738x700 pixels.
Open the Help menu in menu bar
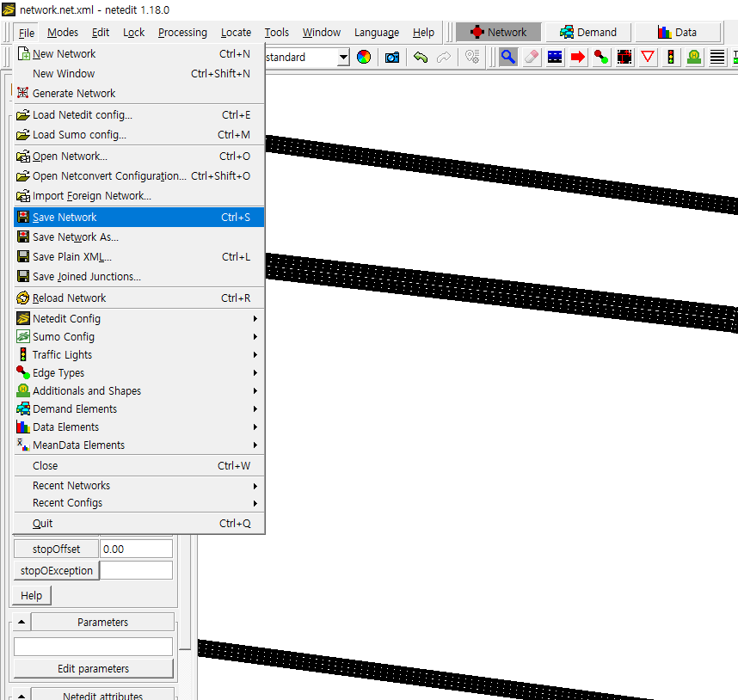tap(423, 33)
